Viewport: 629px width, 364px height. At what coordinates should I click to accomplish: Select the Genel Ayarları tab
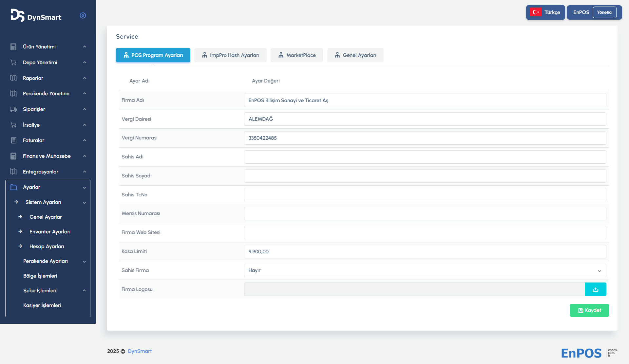tap(355, 55)
